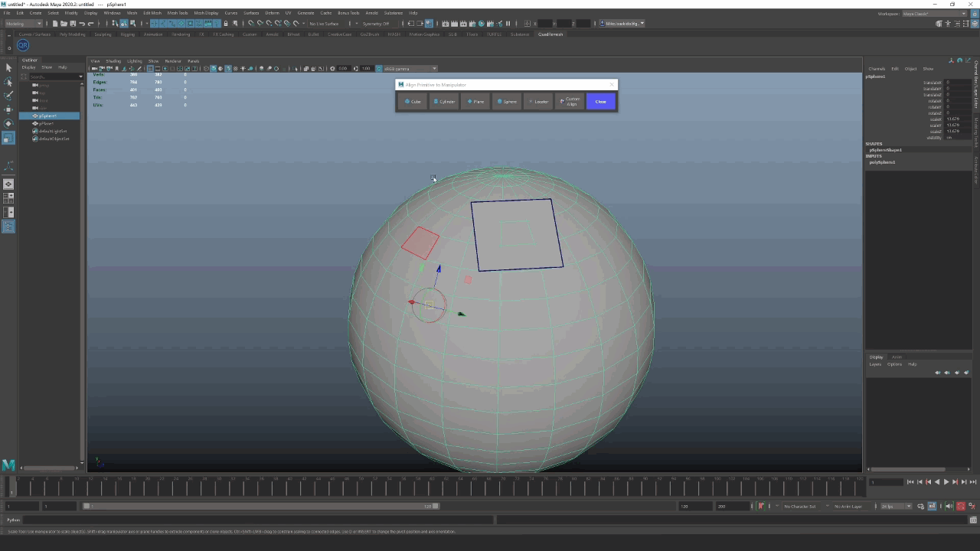Screen dimensions: 980x551
Task: Activate Snap to Points on the status line
Action: (171, 24)
